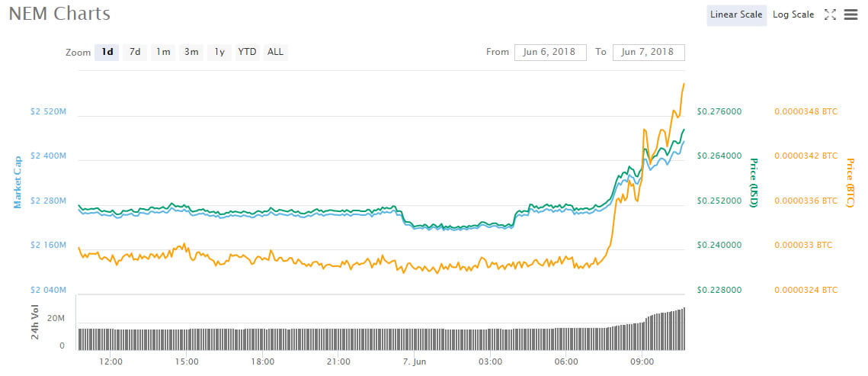The height and width of the screenshot is (376, 868).
Task: Select the 7d zoom range
Action: 135,52
